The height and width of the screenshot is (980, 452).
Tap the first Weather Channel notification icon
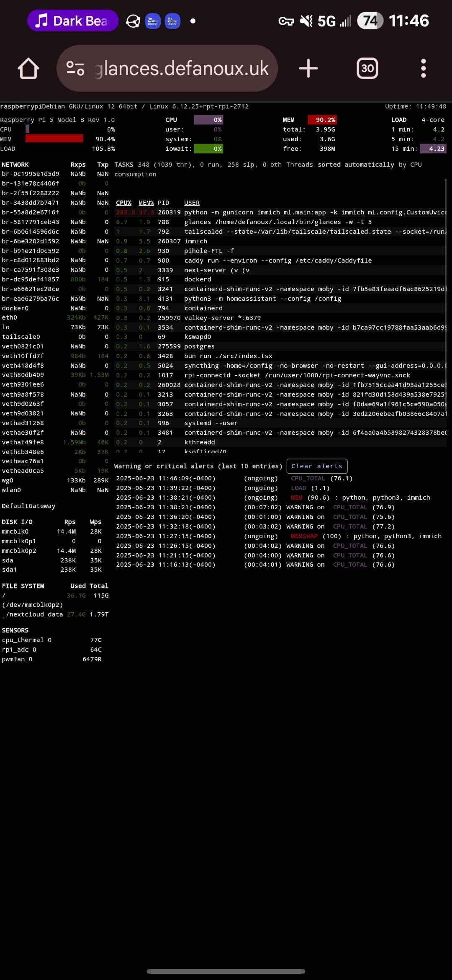[153, 21]
